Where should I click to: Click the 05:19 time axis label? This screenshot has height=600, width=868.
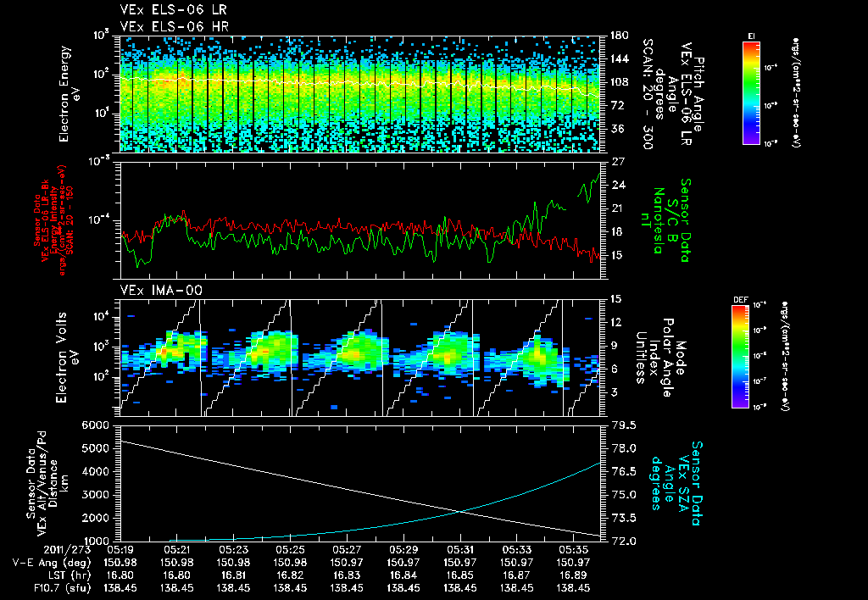[120, 549]
